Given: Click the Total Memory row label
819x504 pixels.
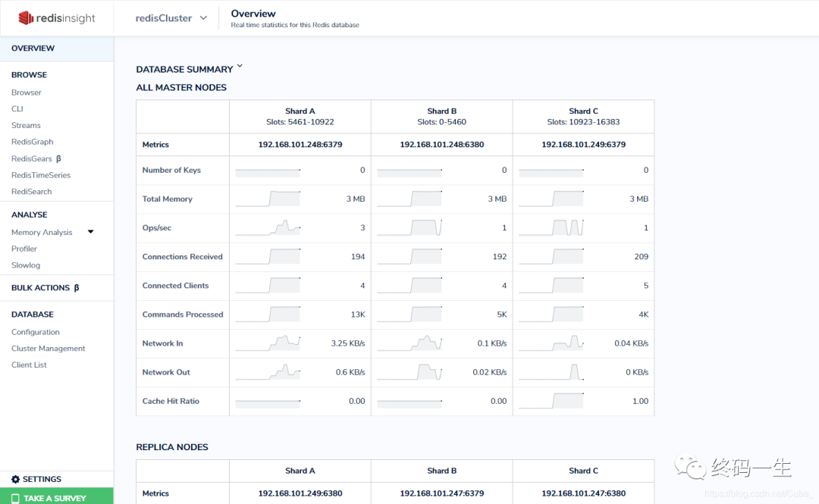Looking at the screenshot, I should (167, 199).
